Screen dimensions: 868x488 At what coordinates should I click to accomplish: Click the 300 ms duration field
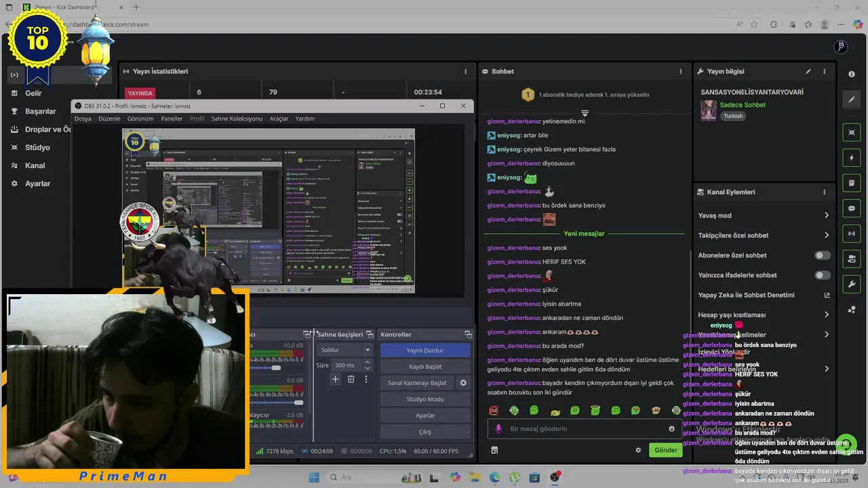(347, 365)
